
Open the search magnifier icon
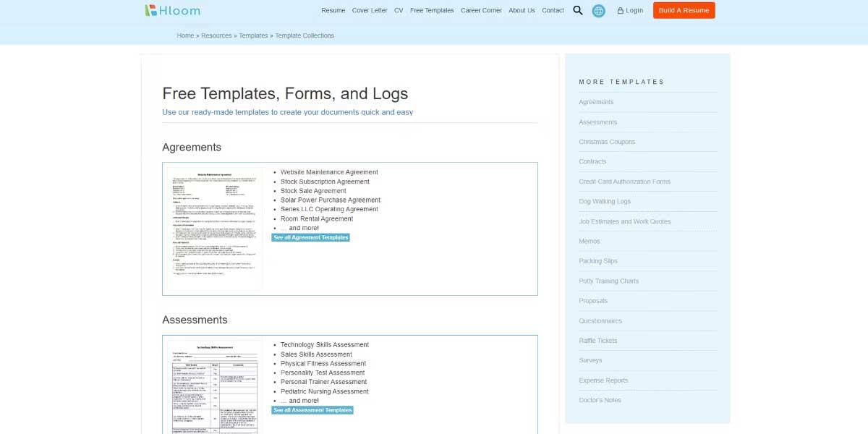[577, 10]
